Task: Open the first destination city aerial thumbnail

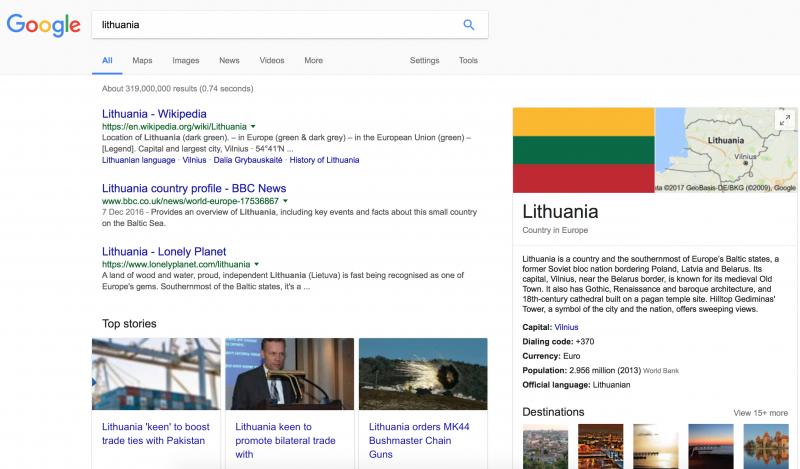Action: coord(545,446)
